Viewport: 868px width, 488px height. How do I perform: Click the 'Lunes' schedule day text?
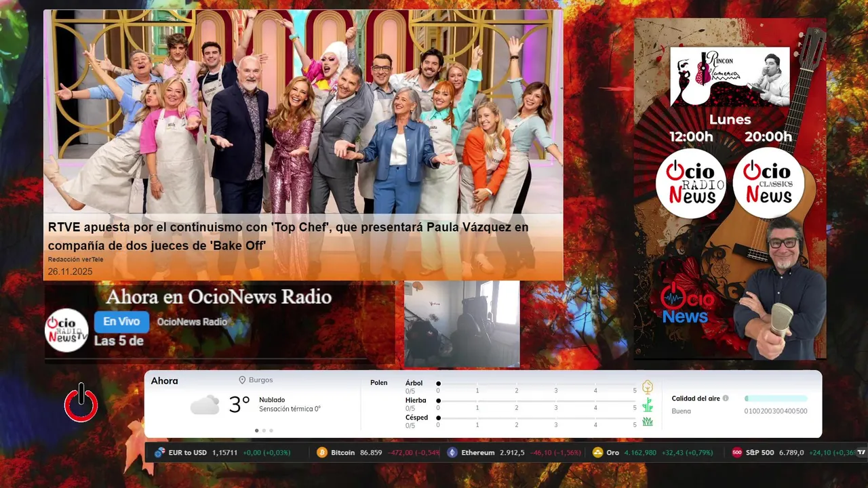tap(730, 120)
